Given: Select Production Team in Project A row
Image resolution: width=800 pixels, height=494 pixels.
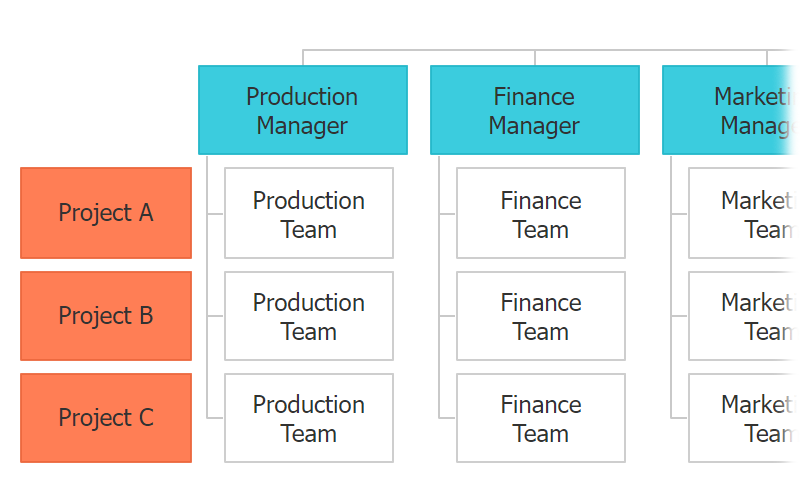Looking at the screenshot, I should click(309, 214).
